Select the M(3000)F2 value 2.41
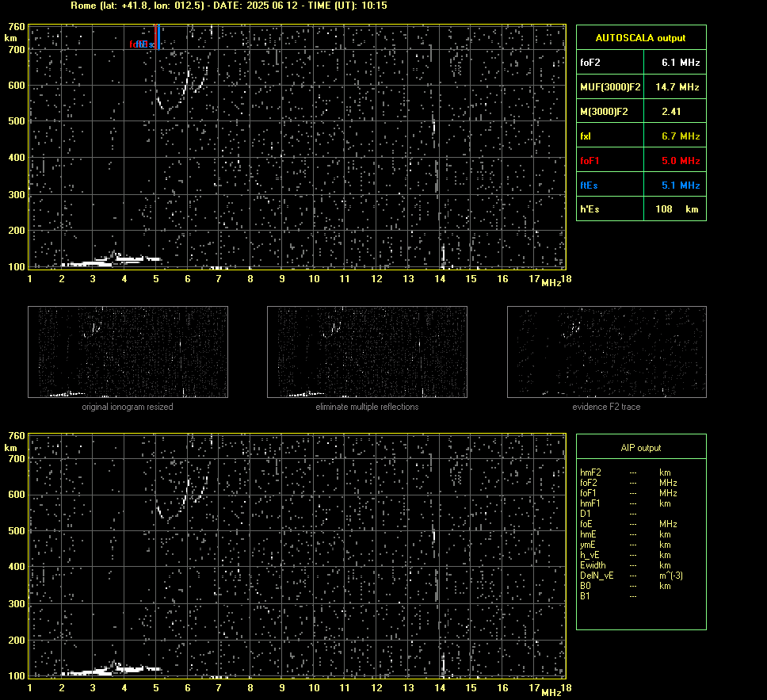This screenshot has width=767, height=700. [671, 111]
